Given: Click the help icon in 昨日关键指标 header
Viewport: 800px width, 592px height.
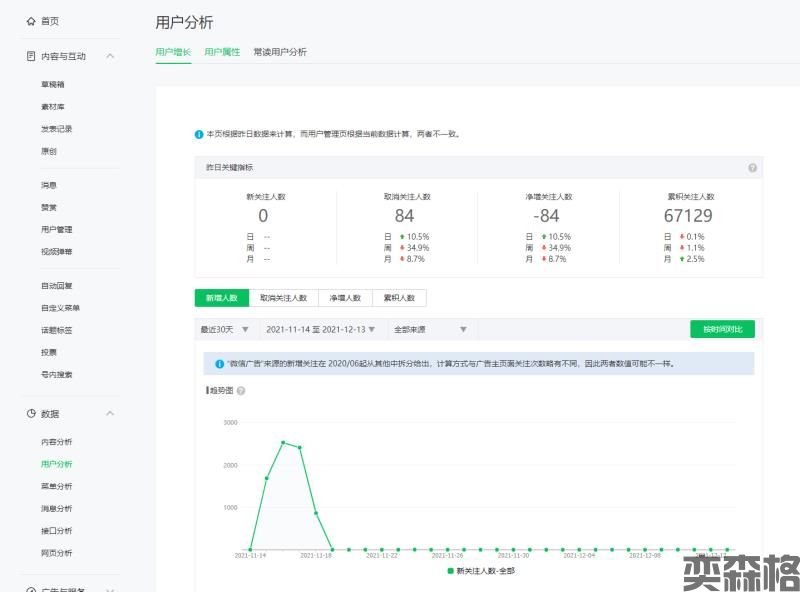Looking at the screenshot, I should point(752,168).
